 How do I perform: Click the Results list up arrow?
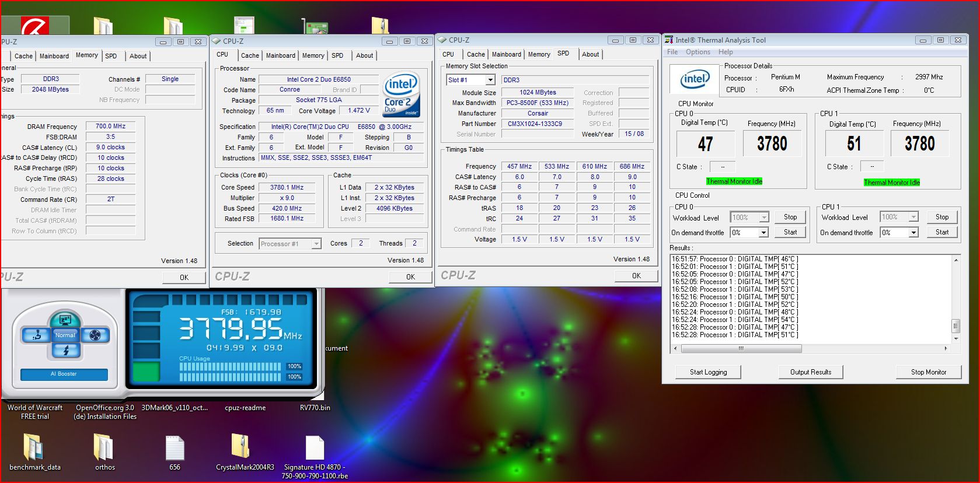(956, 260)
